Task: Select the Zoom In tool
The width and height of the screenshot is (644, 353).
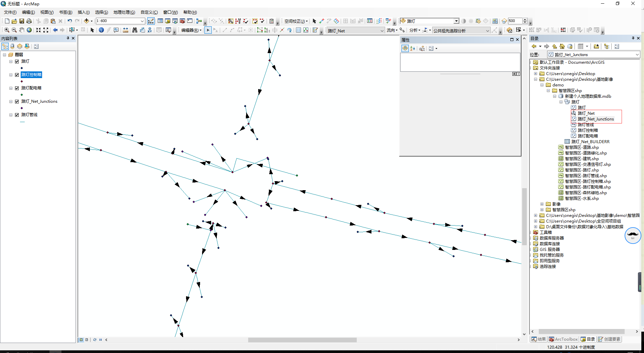Action: click(x=7, y=30)
